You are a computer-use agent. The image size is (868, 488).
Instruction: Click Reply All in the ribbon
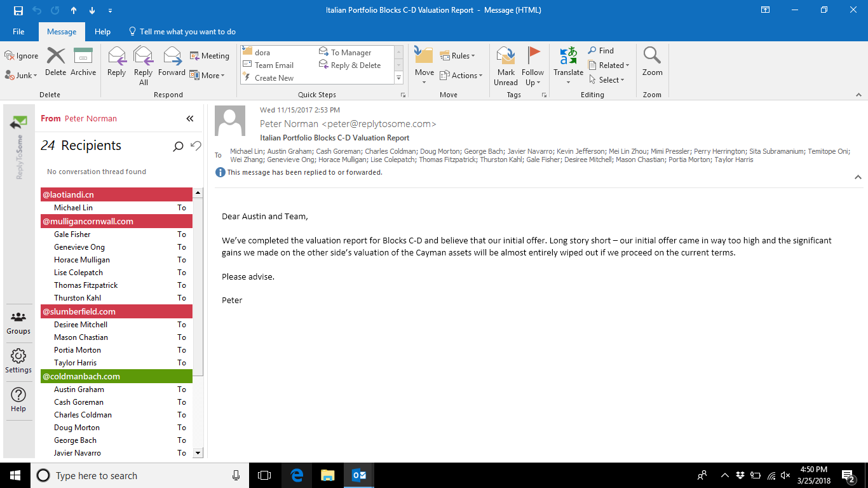[144, 66]
